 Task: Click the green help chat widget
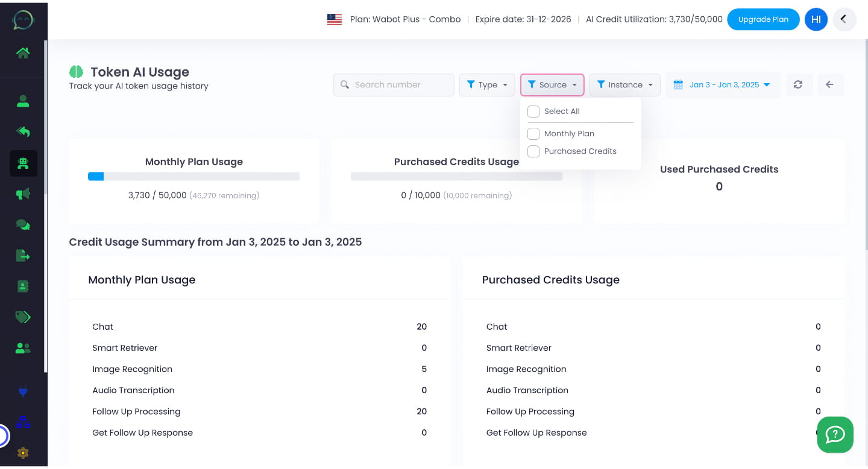[835, 435]
